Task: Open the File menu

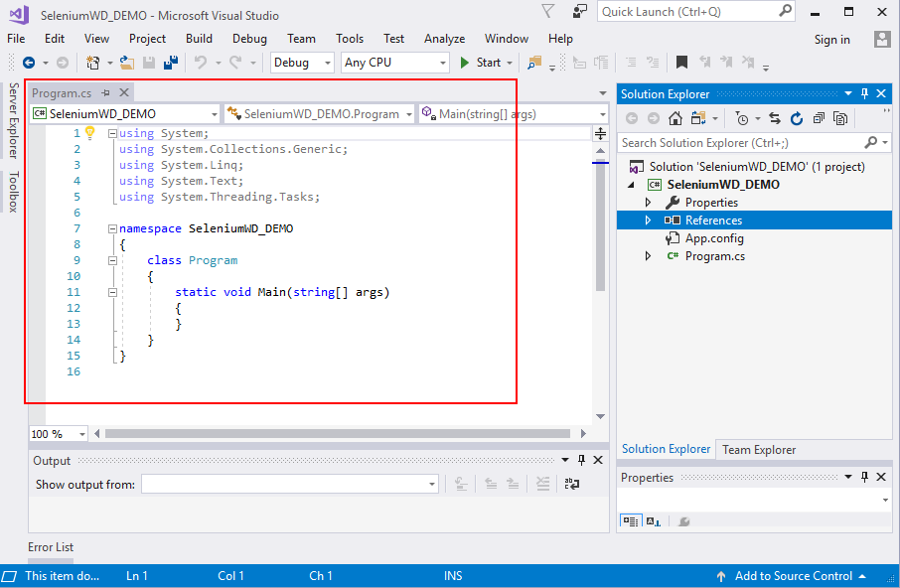Action: (16, 39)
